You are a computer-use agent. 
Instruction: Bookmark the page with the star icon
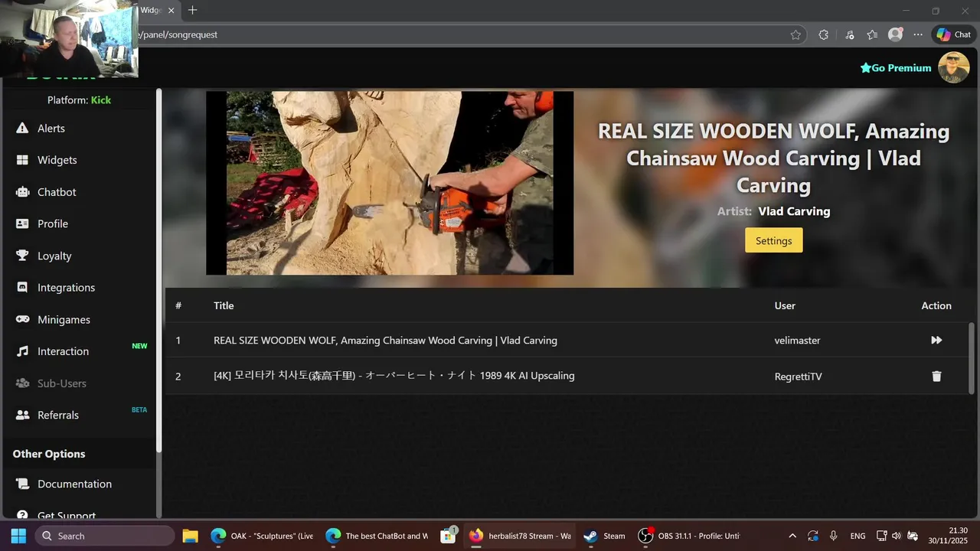[795, 34]
